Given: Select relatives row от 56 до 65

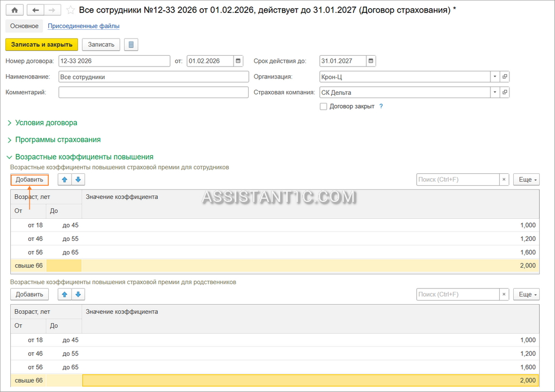Looking at the screenshot, I should [x=275, y=367].
